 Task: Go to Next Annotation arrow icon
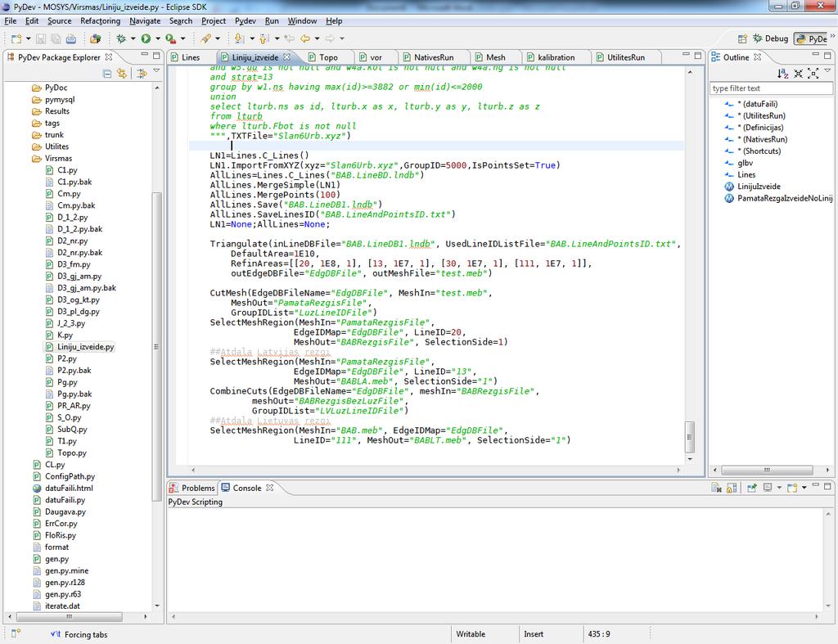239,38
